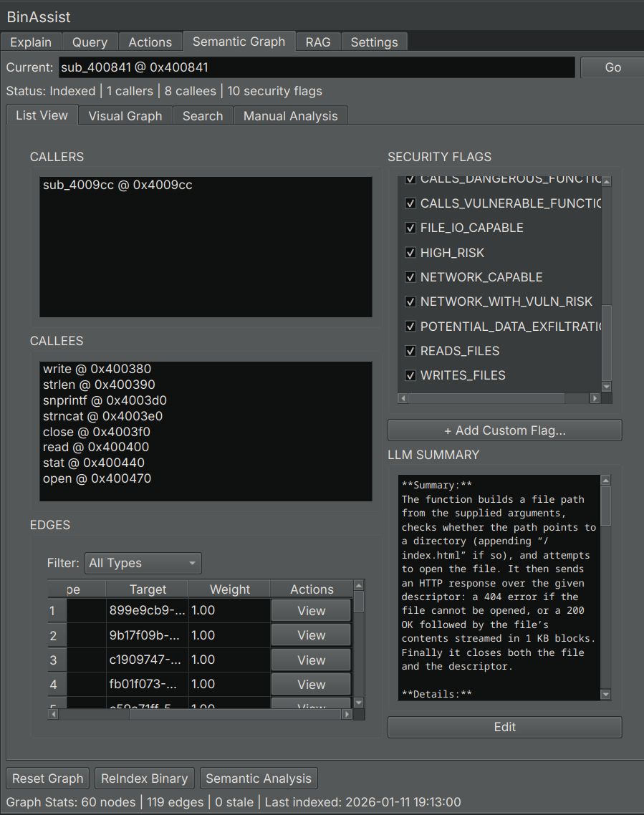This screenshot has height=815, width=644.
Task: Click the security flags down scroll arrow
Action: click(x=605, y=386)
